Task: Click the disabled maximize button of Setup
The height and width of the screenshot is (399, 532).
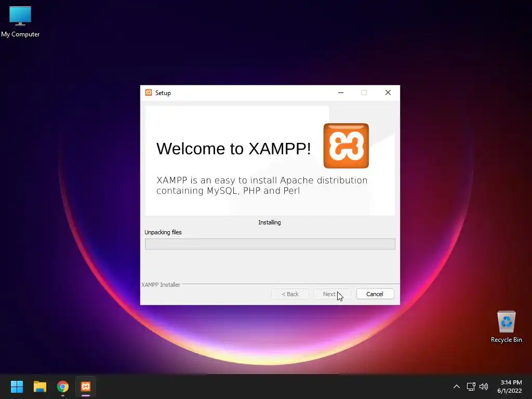Action: coord(364,92)
